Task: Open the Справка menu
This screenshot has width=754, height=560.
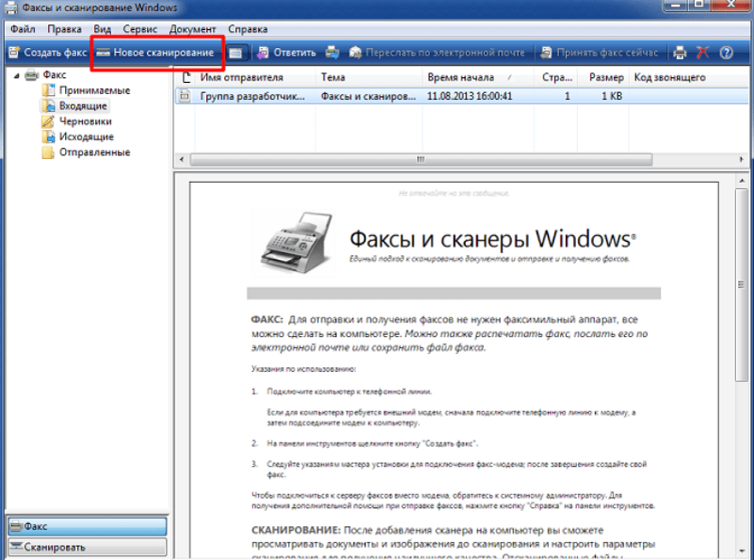Action: (248, 29)
